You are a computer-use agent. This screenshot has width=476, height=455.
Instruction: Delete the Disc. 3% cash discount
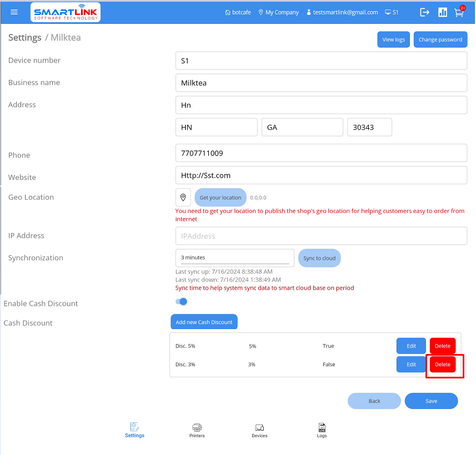443,365
